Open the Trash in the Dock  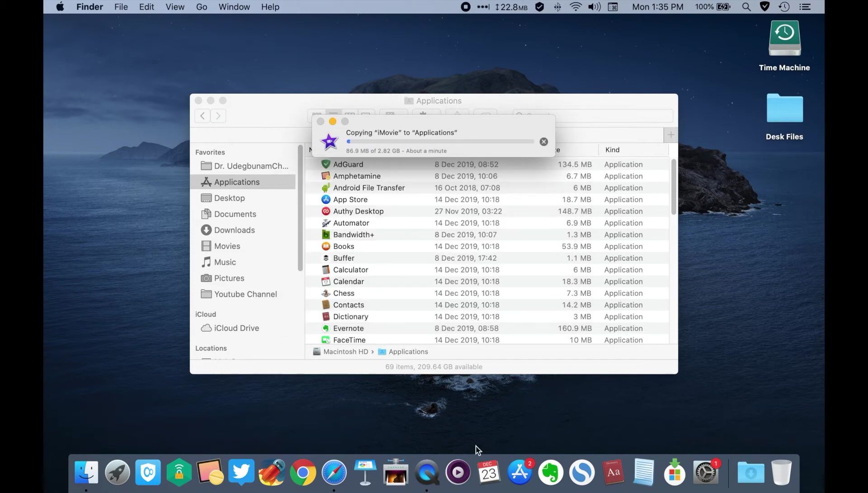click(781, 473)
